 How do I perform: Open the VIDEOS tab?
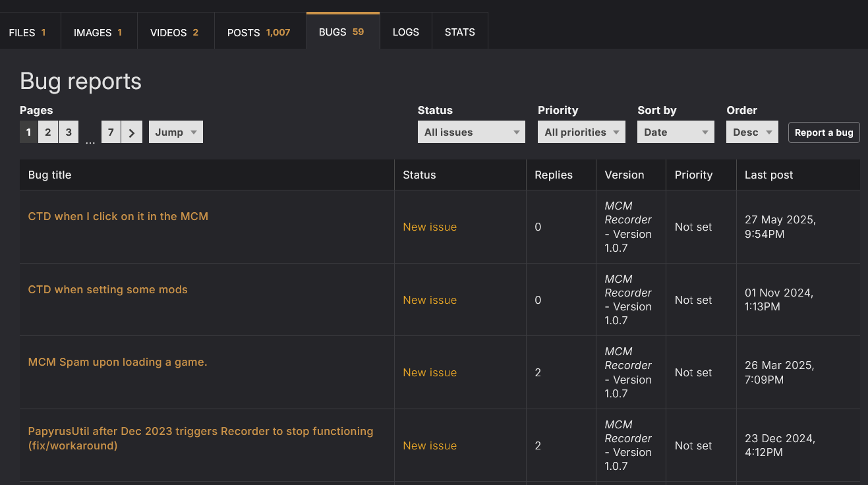tap(175, 32)
